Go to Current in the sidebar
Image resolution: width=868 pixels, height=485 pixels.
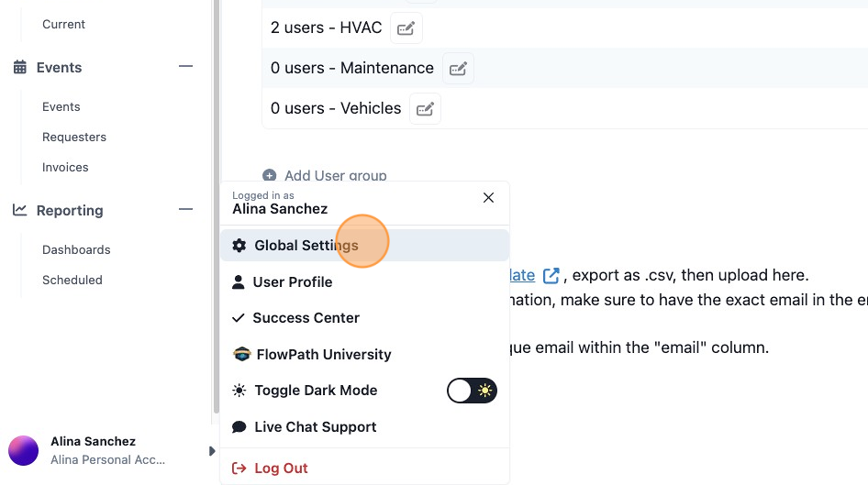[x=63, y=25]
